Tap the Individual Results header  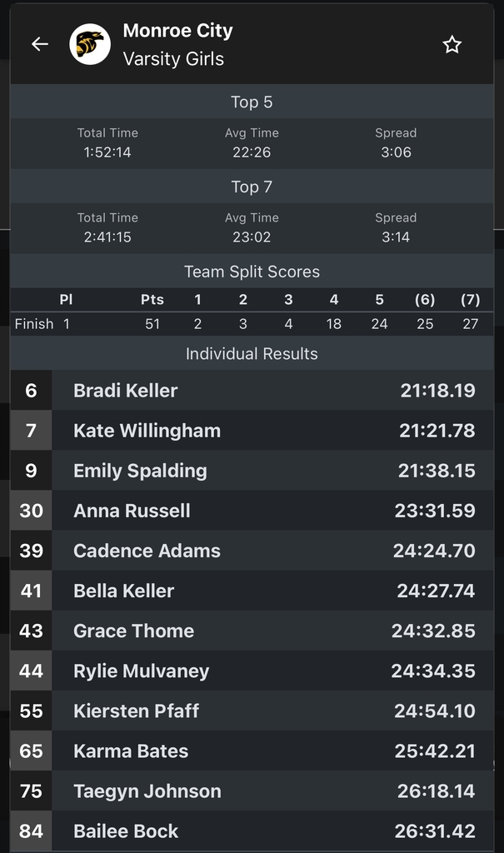coord(252,354)
